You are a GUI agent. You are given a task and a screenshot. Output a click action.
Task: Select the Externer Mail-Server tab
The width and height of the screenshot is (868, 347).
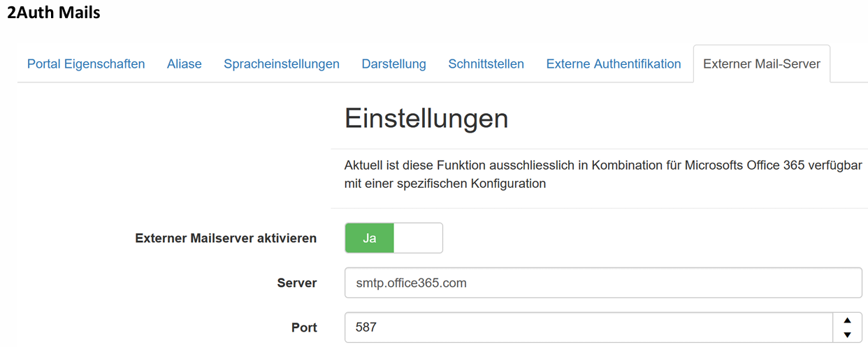[762, 64]
